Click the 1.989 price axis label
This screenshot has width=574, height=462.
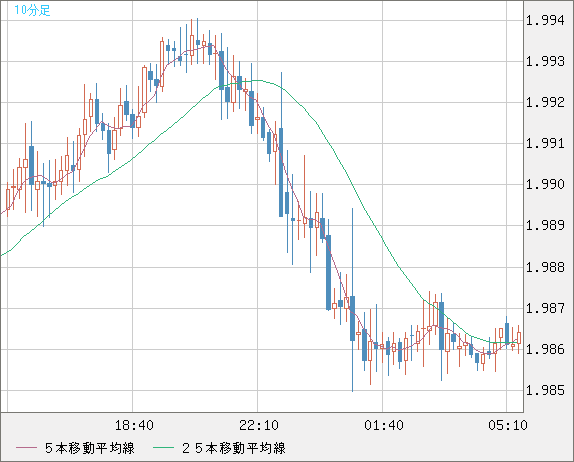click(x=545, y=225)
